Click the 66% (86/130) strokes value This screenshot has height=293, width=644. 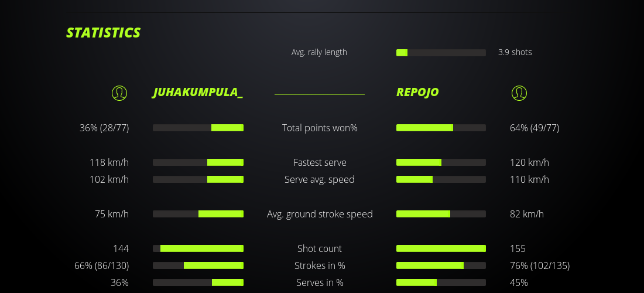tap(101, 265)
